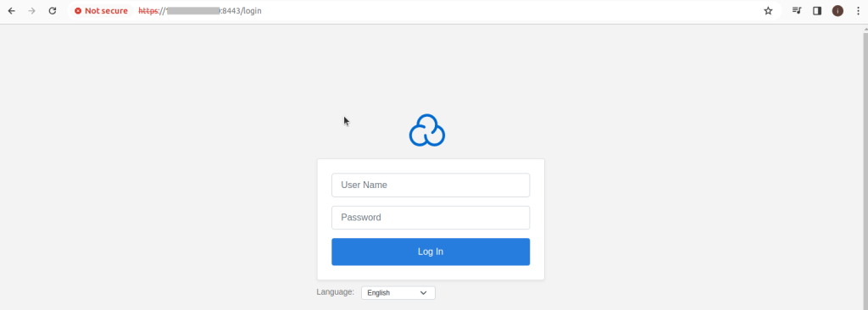The height and width of the screenshot is (310, 868).
Task: Click the address bar URL ending :8443/login
Action: (200, 11)
